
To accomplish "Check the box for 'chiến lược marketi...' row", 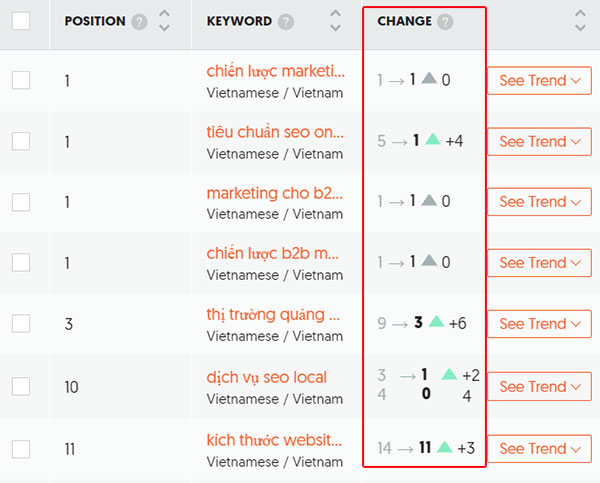I will 21,80.
